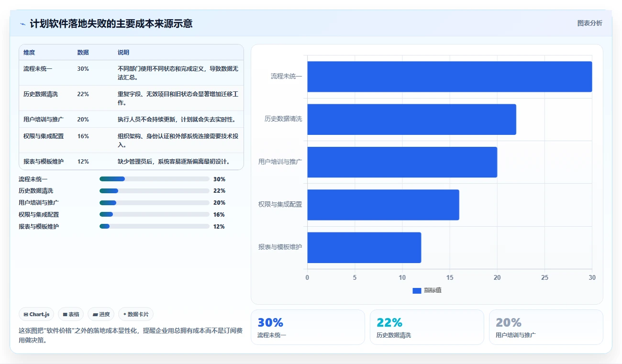Select the Chart.js tag chip
The height and width of the screenshot is (364, 622).
coord(36,314)
